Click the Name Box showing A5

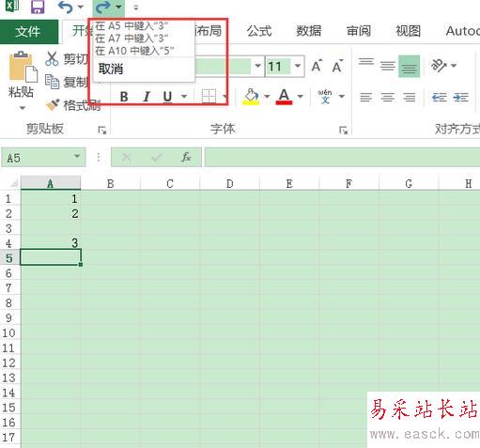43,157
